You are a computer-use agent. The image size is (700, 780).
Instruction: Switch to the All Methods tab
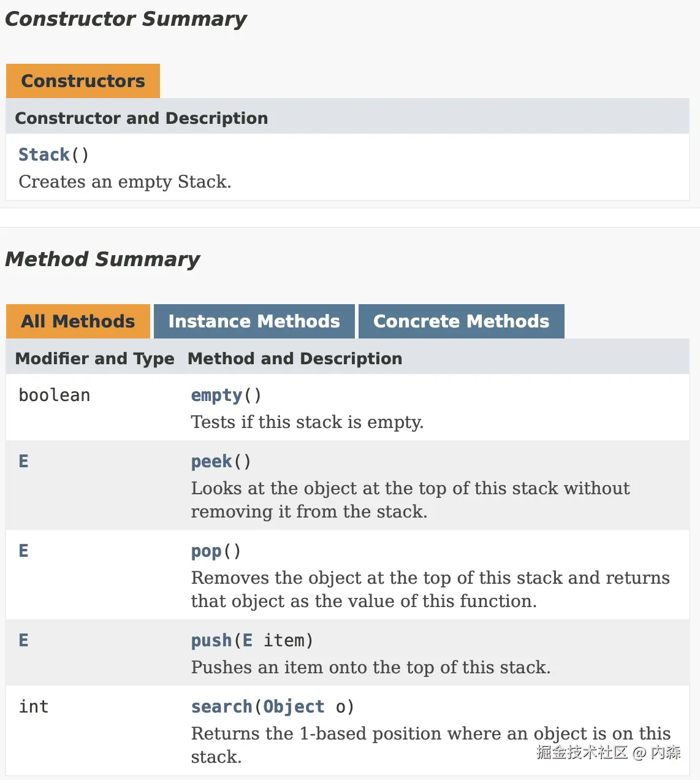tap(78, 321)
